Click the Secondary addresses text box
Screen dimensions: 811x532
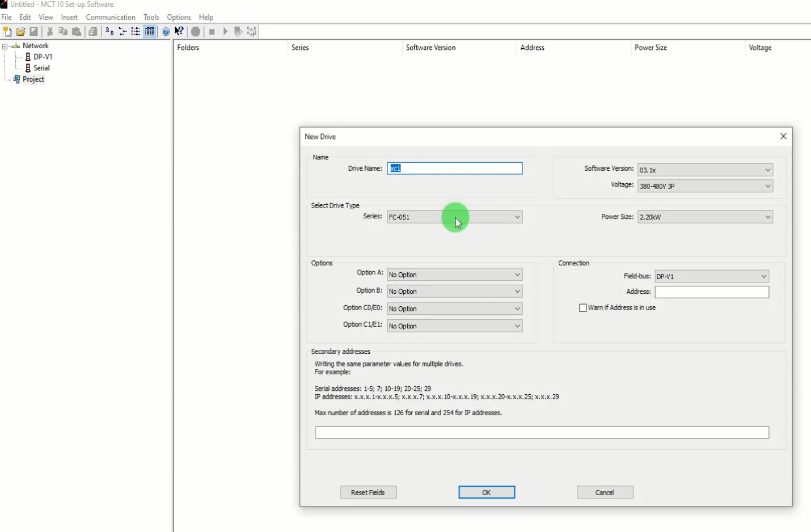tap(542, 433)
